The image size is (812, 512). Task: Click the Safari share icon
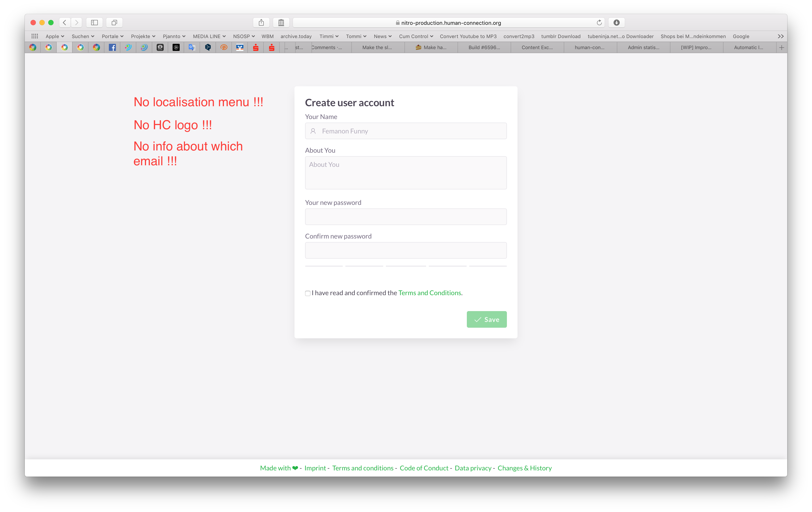pos(261,23)
